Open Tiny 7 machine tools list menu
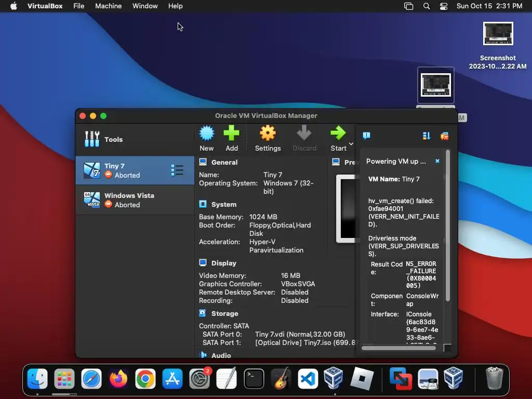The height and width of the screenshot is (399, 532). point(177,170)
